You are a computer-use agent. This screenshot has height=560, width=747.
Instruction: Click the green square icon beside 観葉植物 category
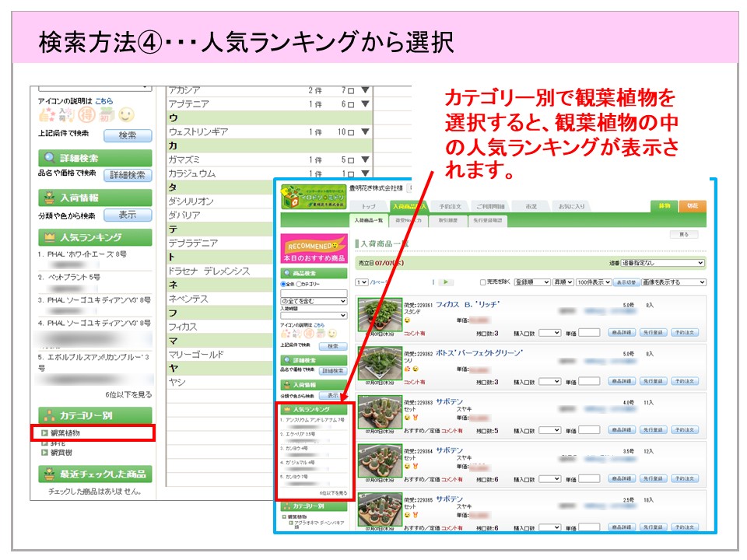tap(44, 433)
